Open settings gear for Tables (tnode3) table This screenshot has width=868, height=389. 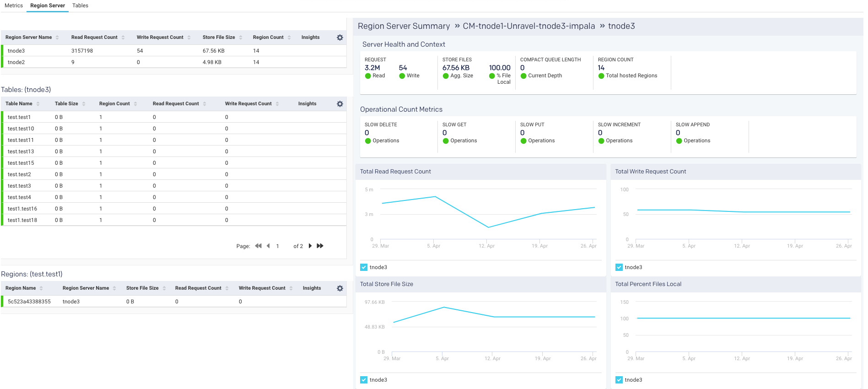(340, 104)
